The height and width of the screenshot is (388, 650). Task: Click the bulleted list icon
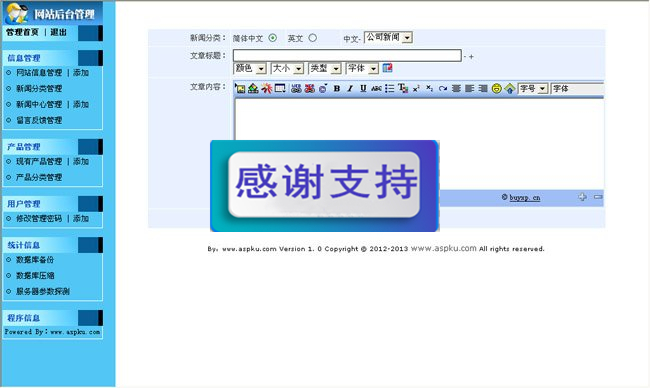(390, 88)
